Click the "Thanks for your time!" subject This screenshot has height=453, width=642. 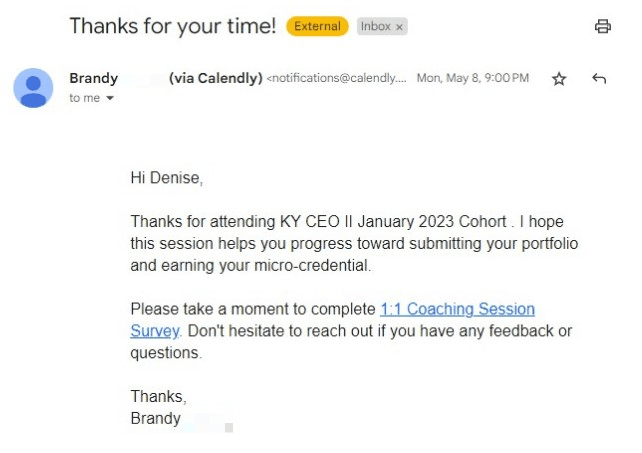pyautogui.click(x=173, y=26)
